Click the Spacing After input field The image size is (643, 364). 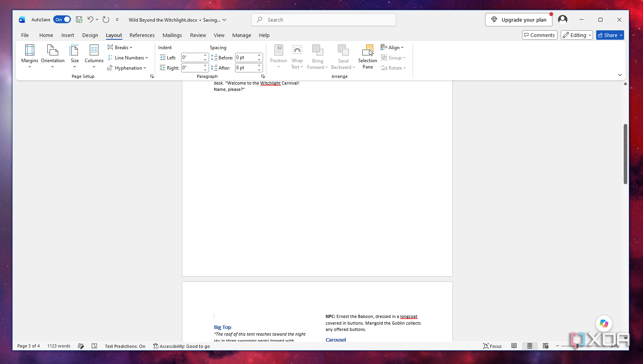tap(246, 68)
